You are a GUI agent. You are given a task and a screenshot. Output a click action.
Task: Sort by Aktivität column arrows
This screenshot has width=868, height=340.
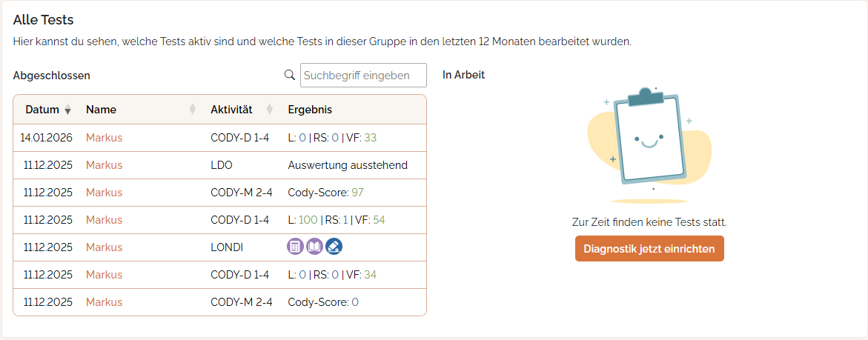point(270,110)
